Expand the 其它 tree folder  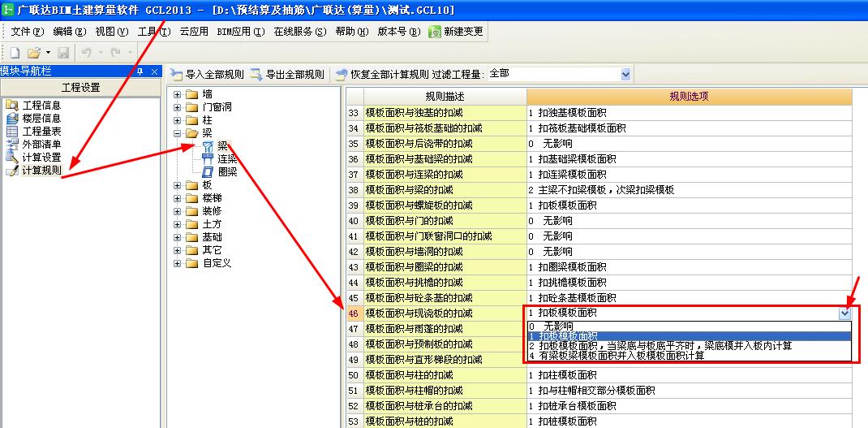(177, 250)
